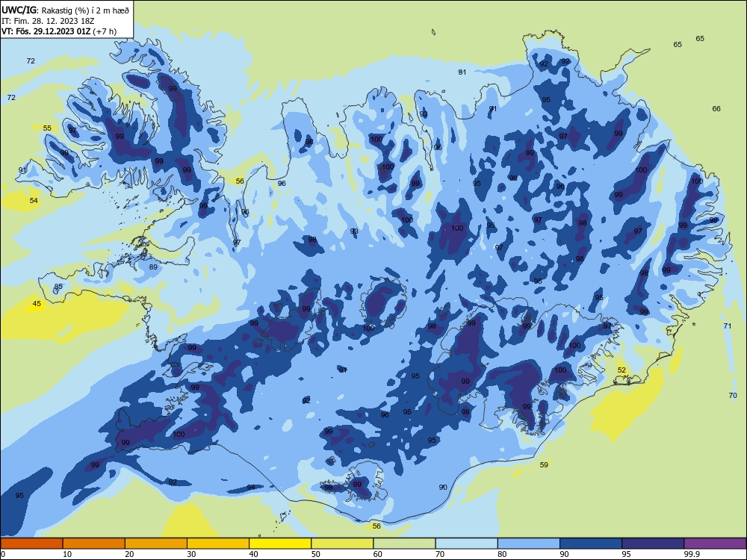Click the legend tick label '99.9'

pos(692,554)
